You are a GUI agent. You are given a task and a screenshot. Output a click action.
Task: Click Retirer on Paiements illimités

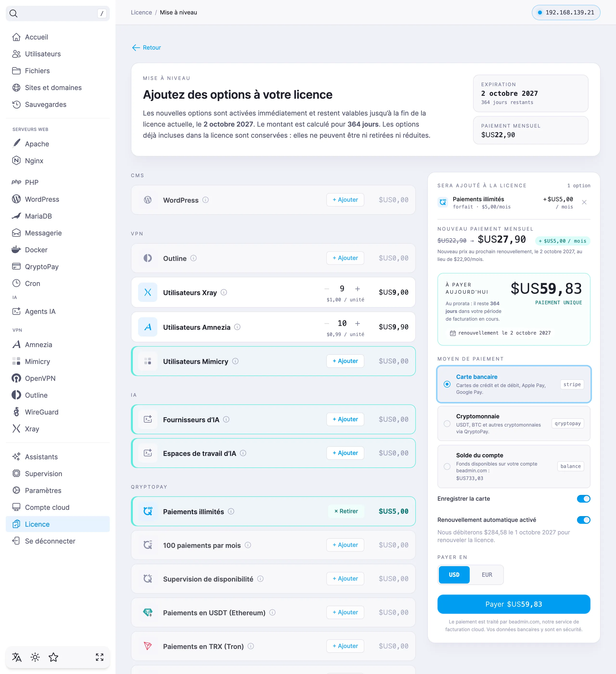346,511
